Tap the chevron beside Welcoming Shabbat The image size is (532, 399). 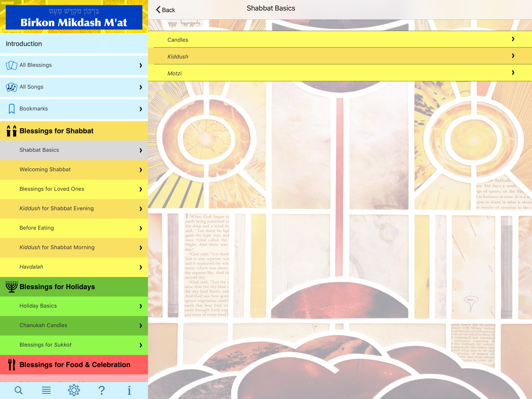tap(141, 170)
